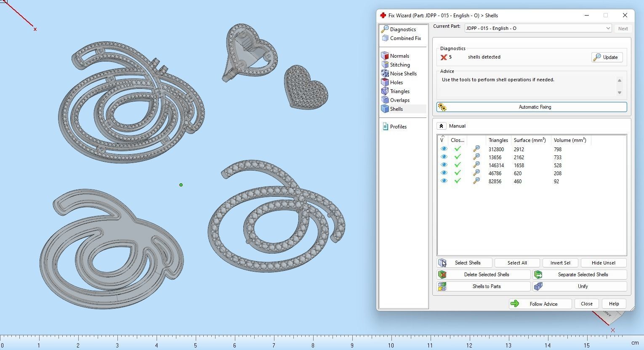
Task: Hide the shell with 146314 triangles
Action: 444,165
